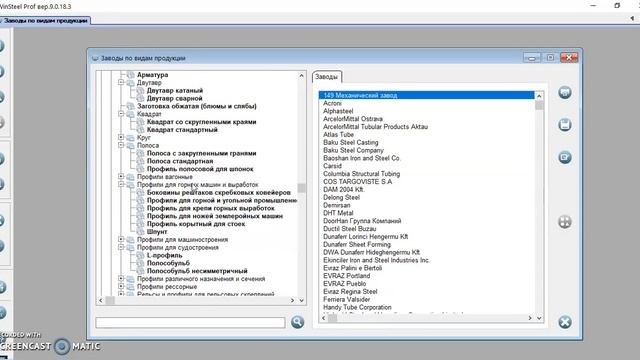Image resolution: width=640 pixels, height=360 pixels.
Task: Switch to the Заводы tab
Action: (x=327, y=77)
